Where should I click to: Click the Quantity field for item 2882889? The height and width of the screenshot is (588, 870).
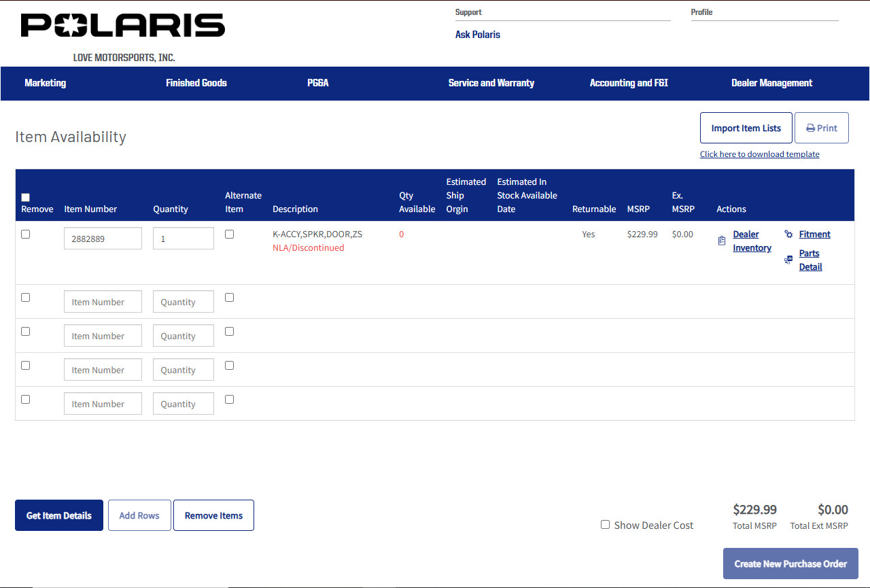click(x=183, y=238)
